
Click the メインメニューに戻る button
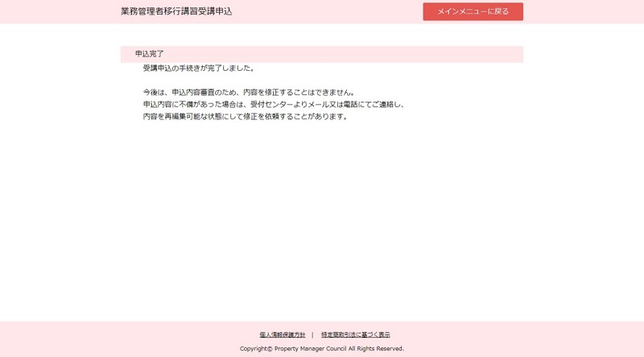point(473,11)
